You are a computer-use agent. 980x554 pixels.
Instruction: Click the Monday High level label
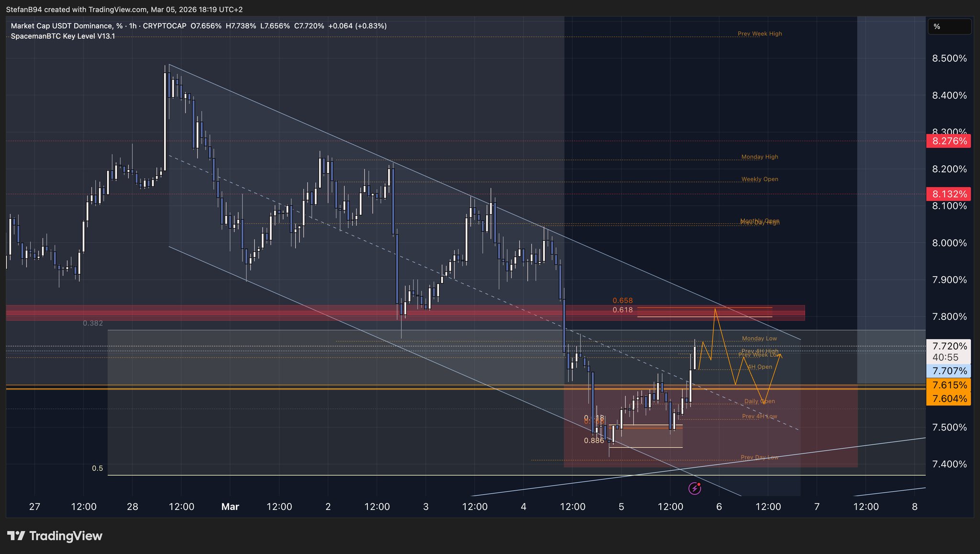pos(759,157)
